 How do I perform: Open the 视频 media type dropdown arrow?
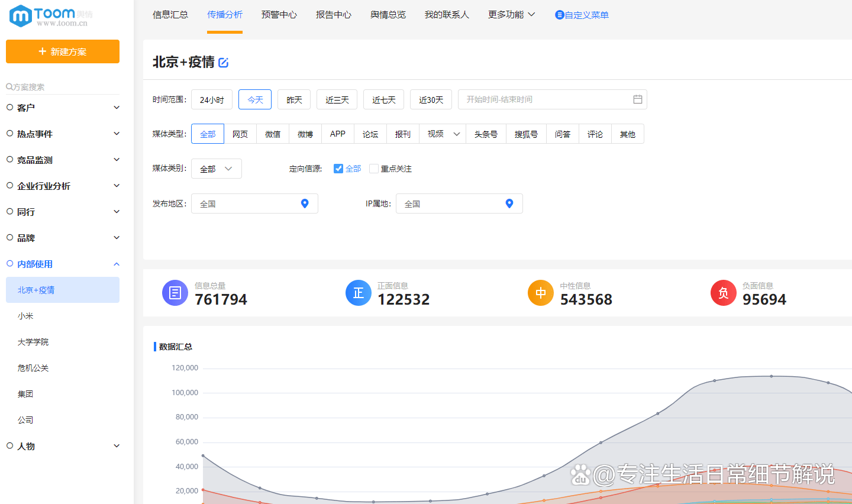pos(457,134)
